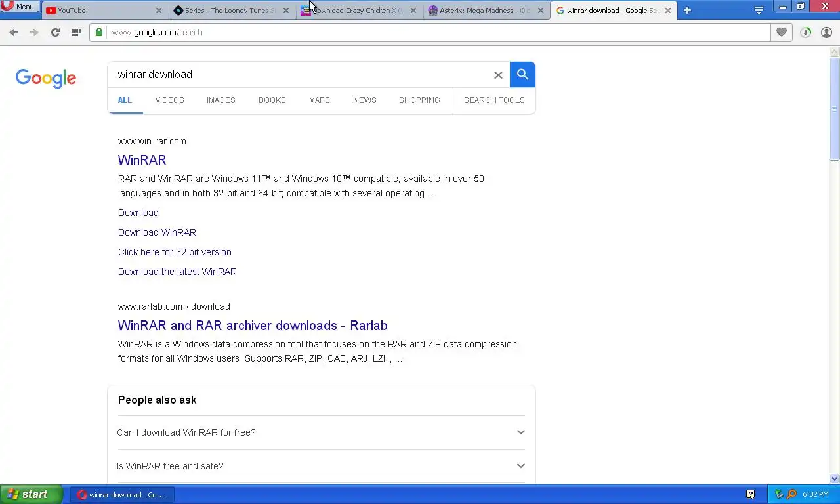This screenshot has width=840, height=504.
Task: Select the BOOKS search filter
Action: tap(272, 100)
